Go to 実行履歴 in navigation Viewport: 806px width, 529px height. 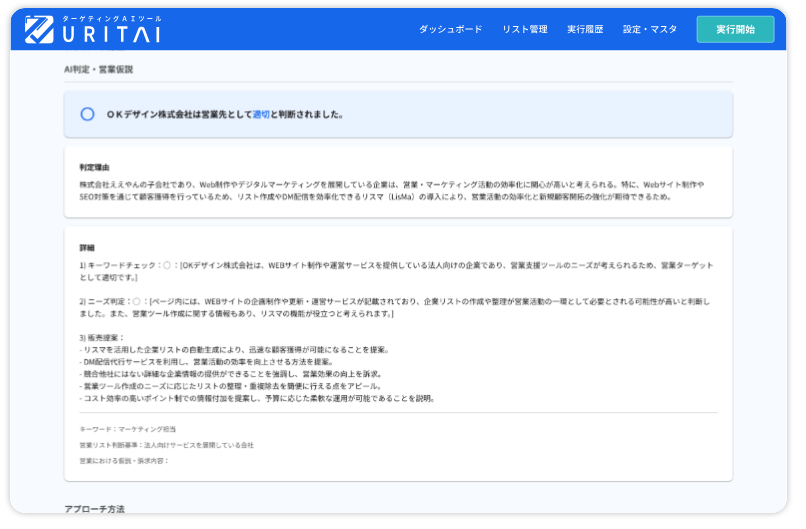[x=585, y=29]
